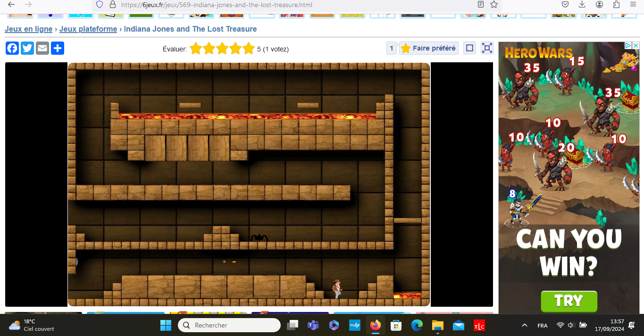Toggle the square theater-size view button

(469, 48)
